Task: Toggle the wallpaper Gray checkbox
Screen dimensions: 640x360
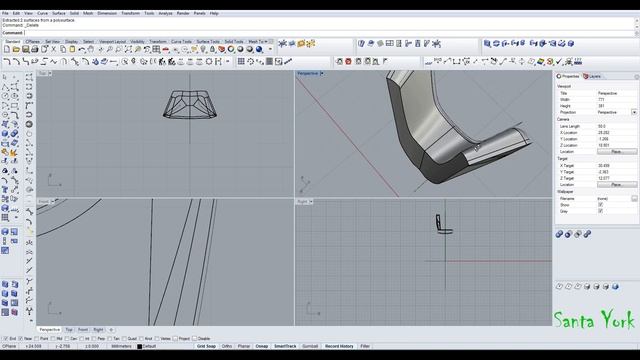Action: pyautogui.click(x=600, y=211)
